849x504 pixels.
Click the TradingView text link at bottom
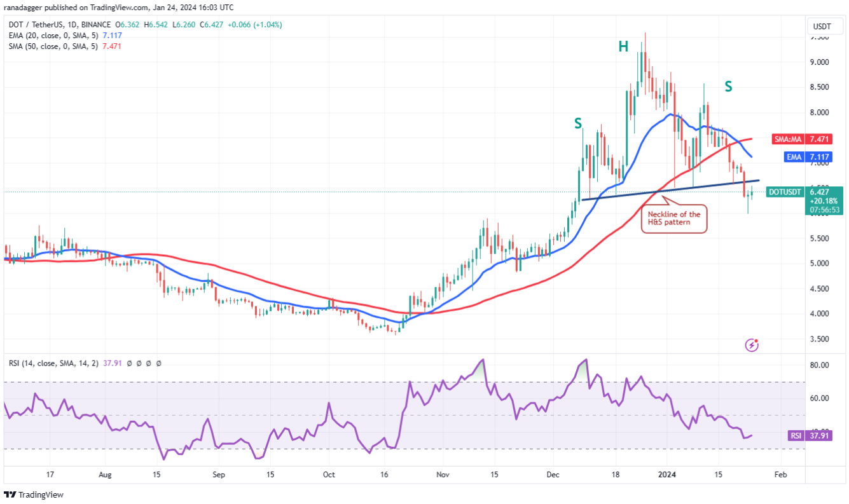(41, 494)
